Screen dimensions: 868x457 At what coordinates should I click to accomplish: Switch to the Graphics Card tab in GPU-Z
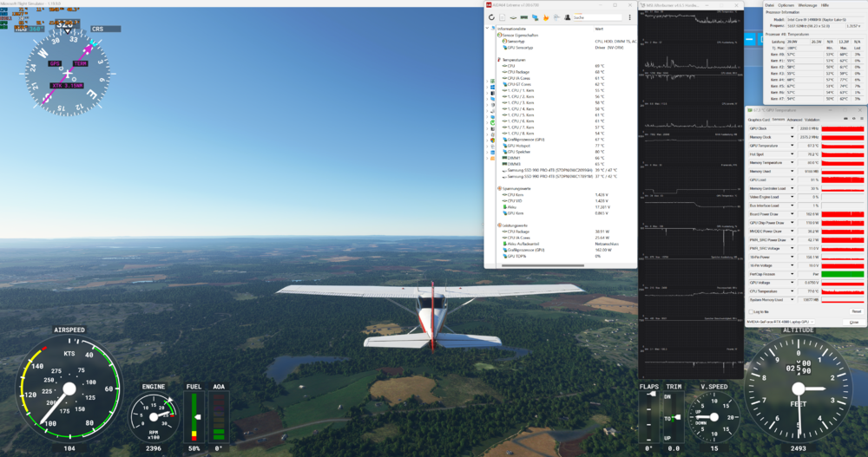coord(759,120)
